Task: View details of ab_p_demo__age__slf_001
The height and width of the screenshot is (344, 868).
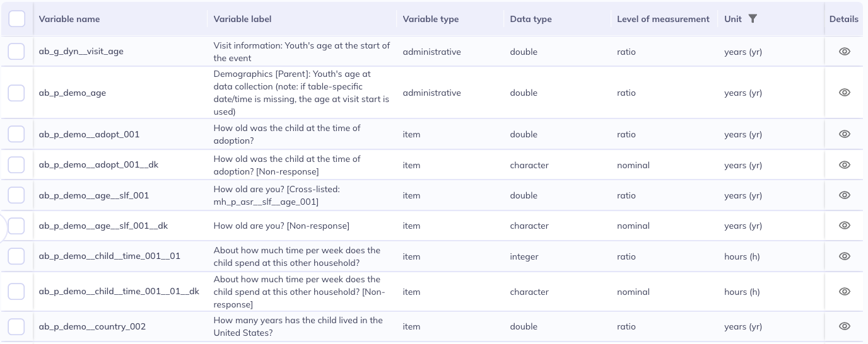Action: tap(845, 195)
